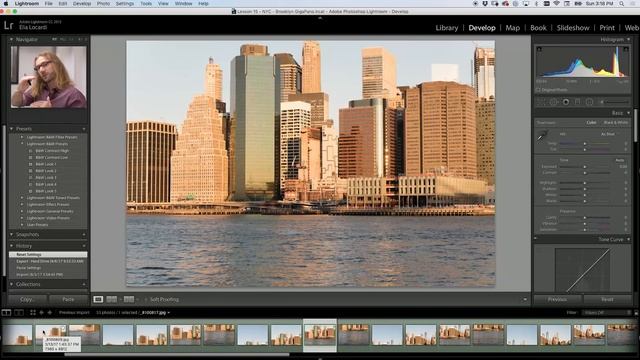
Task: Click the filmstrip horizontal scrollbar
Action: [x=177, y=354]
